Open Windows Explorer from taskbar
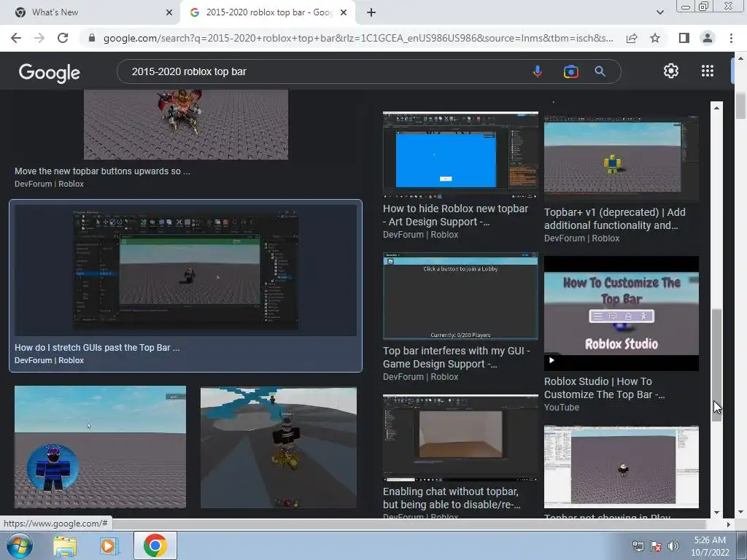Viewport: 747px width, 560px height. (x=65, y=546)
